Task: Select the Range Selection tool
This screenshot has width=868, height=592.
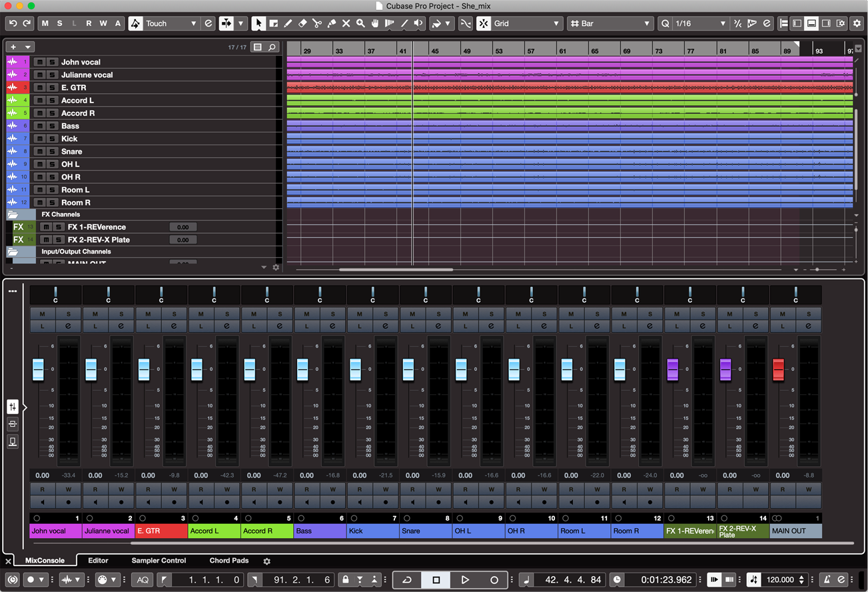Action: [x=274, y=23]
